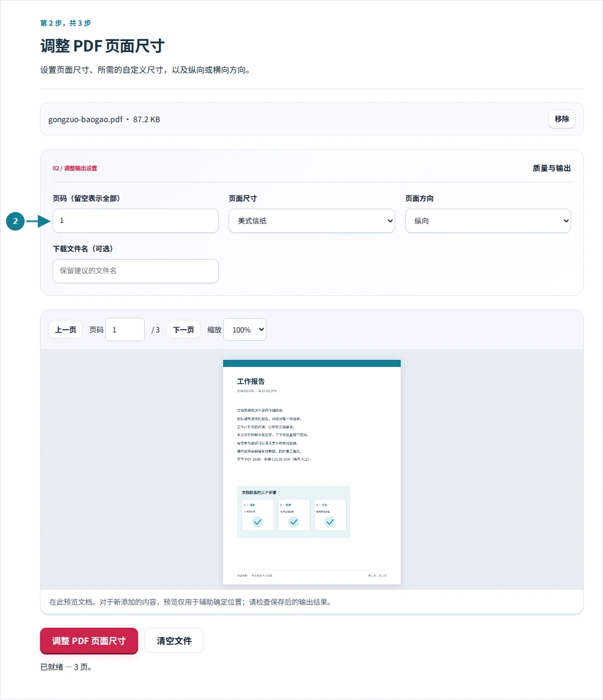Click the third checkmark icon in preview
The image size is (603, 700).
click(330, 522)
